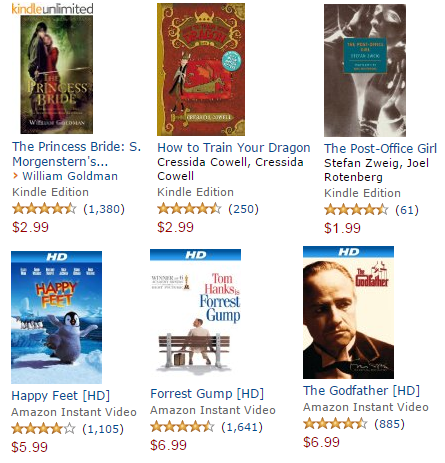This screenshot has height=463, width=445.
Task: Click The Godfather movie poster
Action: 348,312
